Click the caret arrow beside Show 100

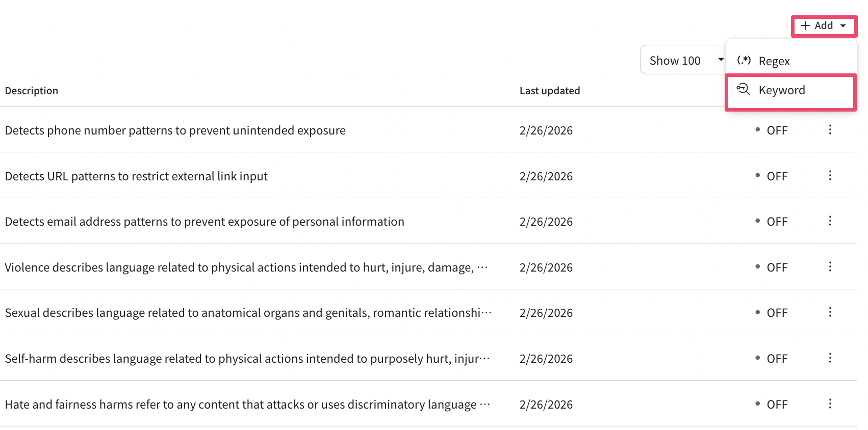[721, 60]
